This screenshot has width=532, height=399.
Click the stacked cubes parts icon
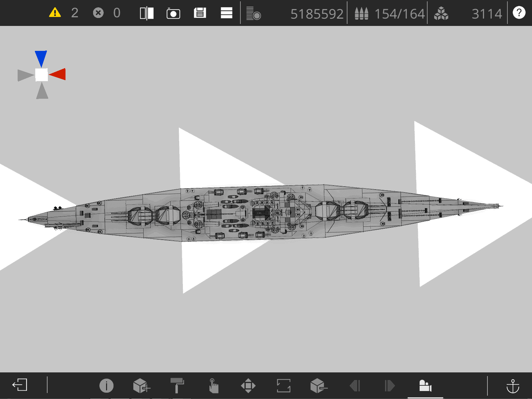pos(441,14)
